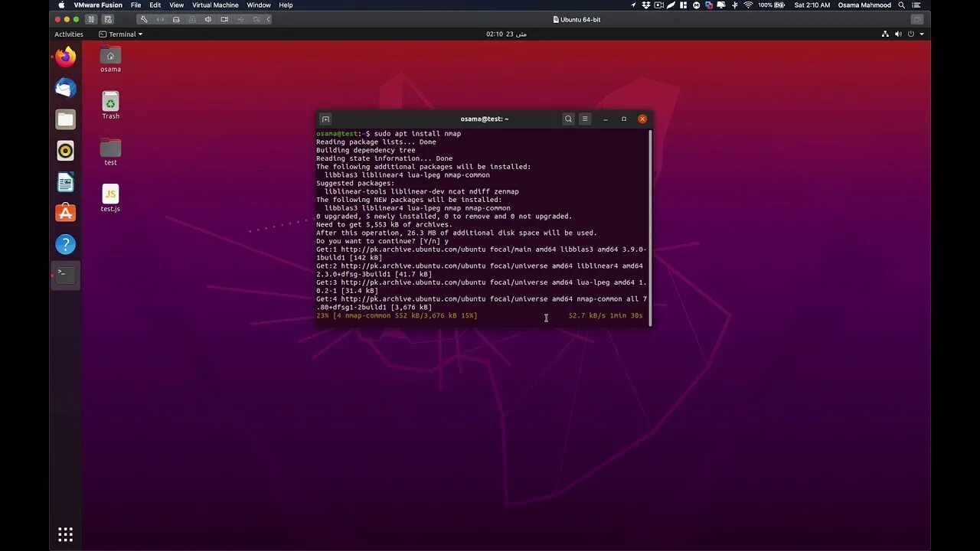Click the terminal search magnifier button
This screenshot has width=980, height=551.
568,119
